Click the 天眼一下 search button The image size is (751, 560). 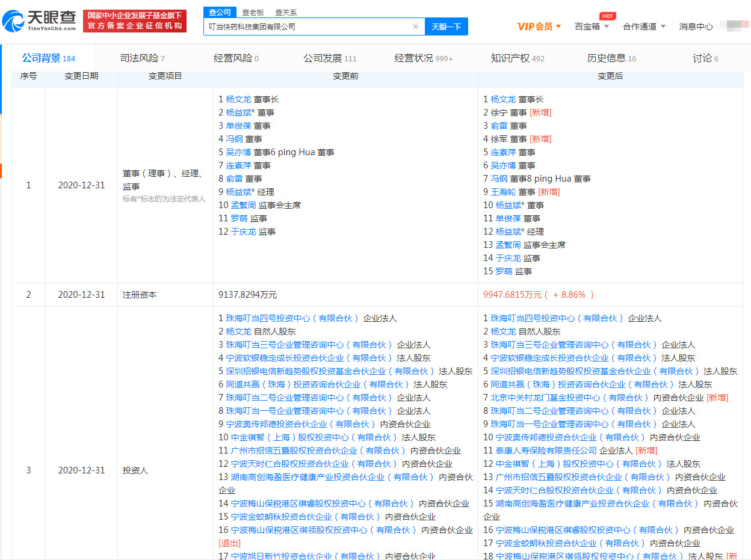coord(447,26)
